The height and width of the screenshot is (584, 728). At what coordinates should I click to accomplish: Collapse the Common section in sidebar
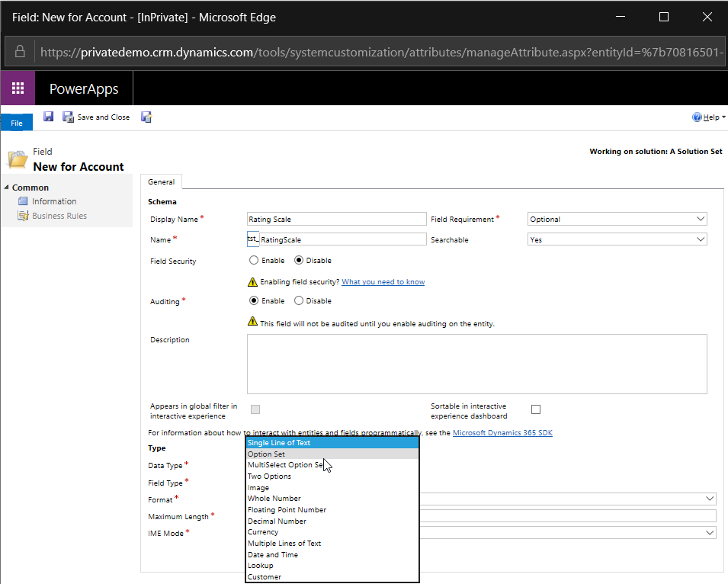[7, 188]
